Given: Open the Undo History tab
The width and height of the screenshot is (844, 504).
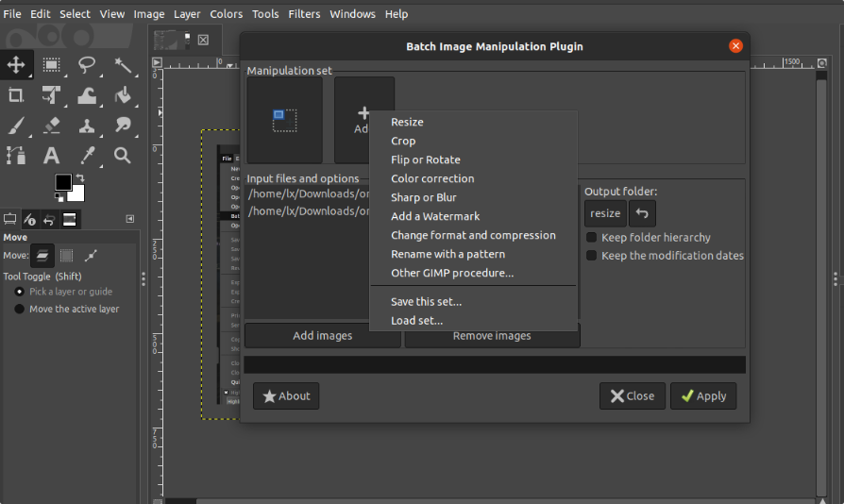Looking at the screenshot, I should pos(49,219).
